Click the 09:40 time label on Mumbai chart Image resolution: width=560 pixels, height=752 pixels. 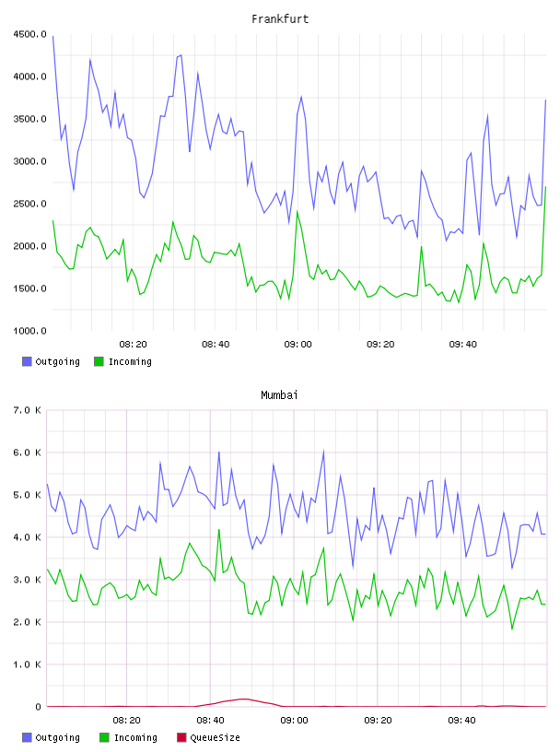click(x=461, y=721)
